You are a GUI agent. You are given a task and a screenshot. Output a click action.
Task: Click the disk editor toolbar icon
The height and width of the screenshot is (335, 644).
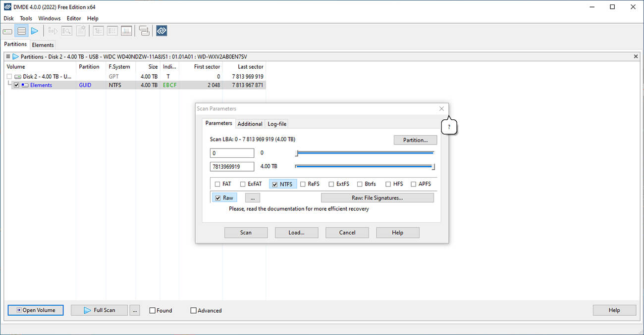coord(126,31)
